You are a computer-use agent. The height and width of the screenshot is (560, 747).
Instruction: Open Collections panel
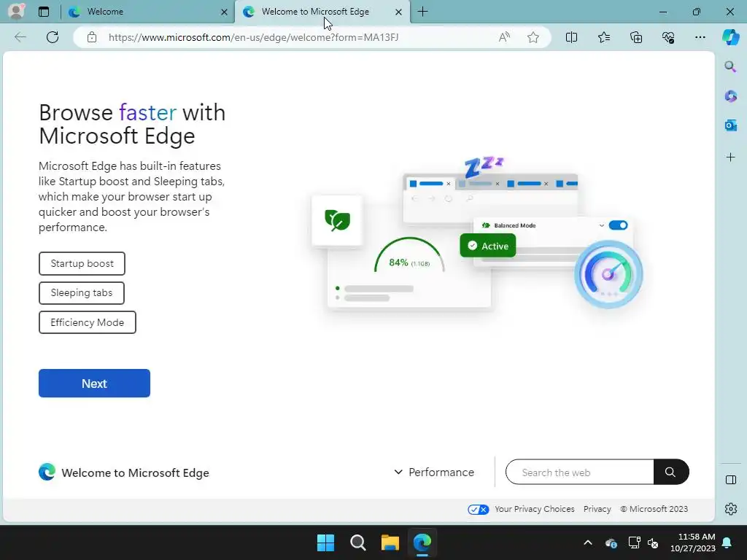(636, 37)
